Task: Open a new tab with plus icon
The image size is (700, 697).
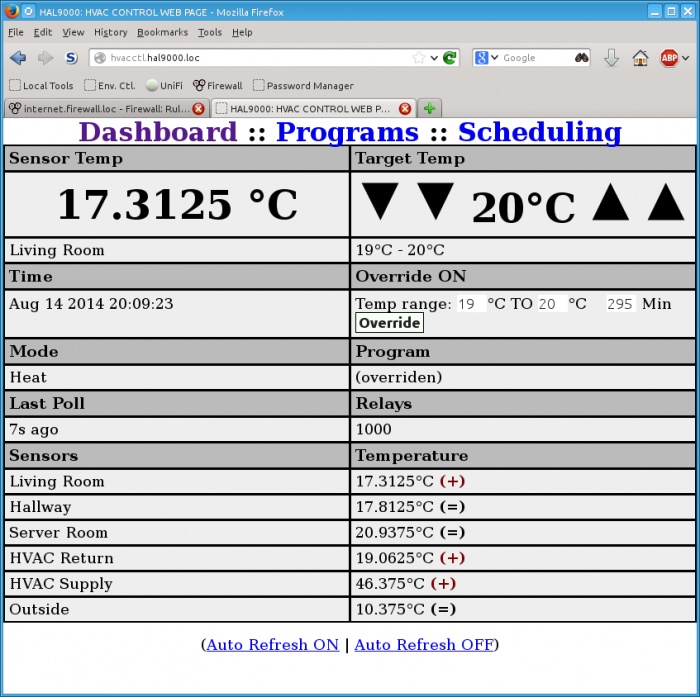Action: coord(429,108)
